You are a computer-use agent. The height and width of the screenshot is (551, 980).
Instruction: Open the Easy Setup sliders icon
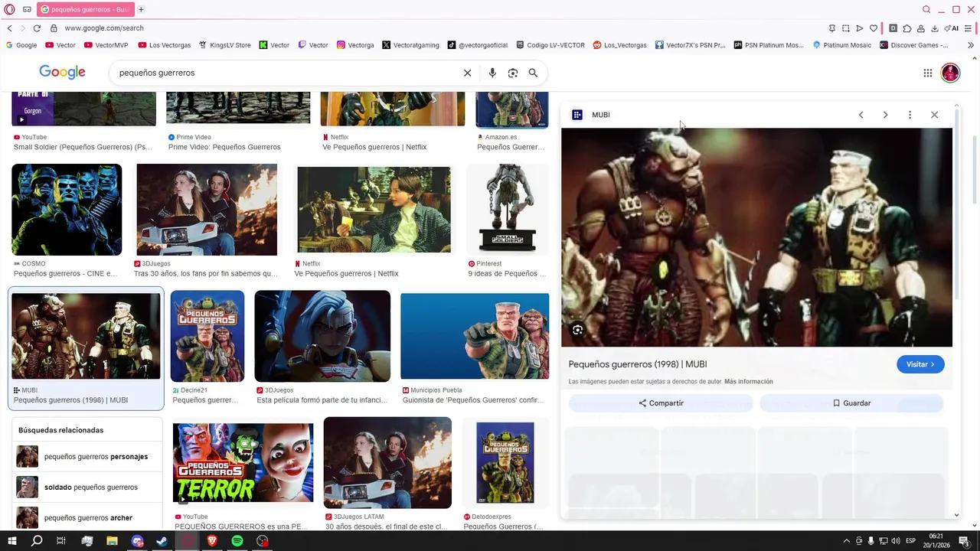point(969,28)
